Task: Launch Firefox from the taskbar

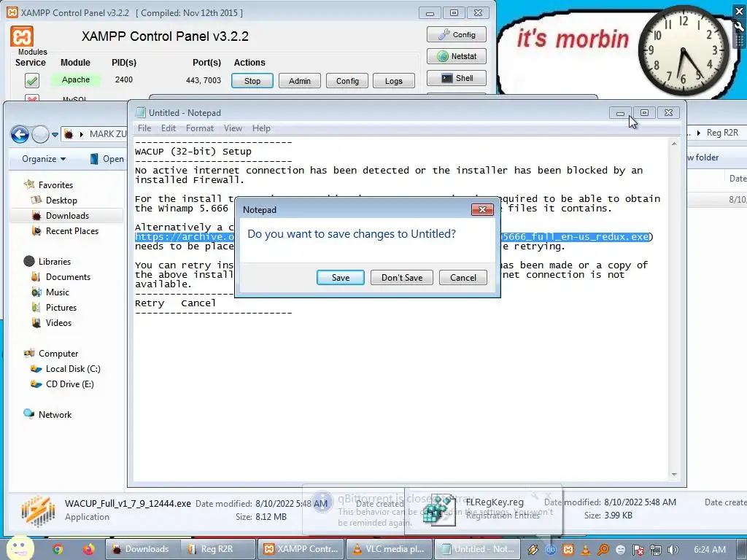Action: click(x=88, y=549)
